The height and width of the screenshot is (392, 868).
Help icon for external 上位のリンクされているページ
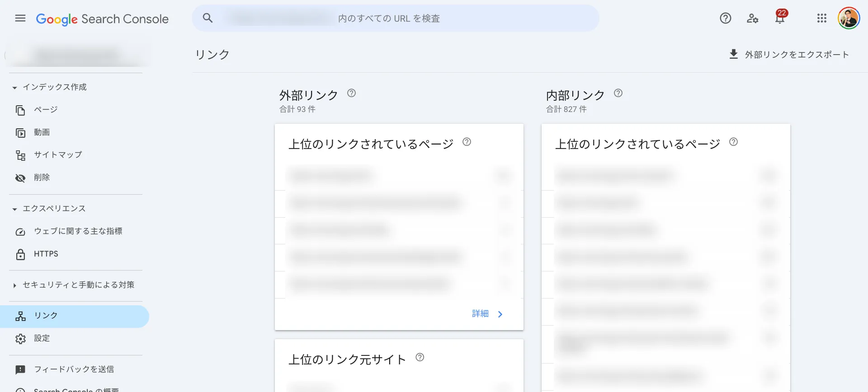(x=467, y=142)
